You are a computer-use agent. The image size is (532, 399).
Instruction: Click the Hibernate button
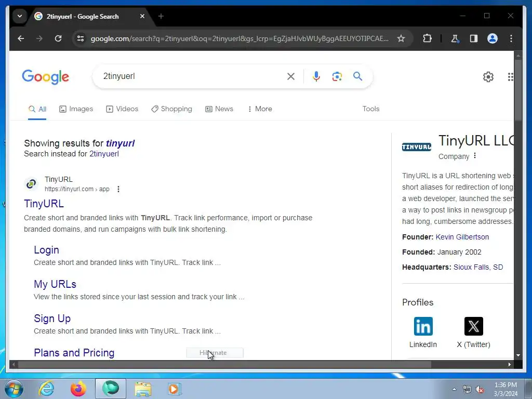tap(215, 353)
